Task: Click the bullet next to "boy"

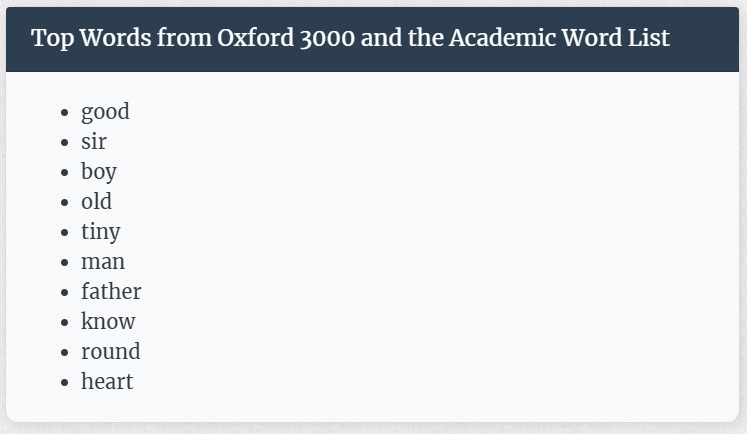Action: pos(65,172)
